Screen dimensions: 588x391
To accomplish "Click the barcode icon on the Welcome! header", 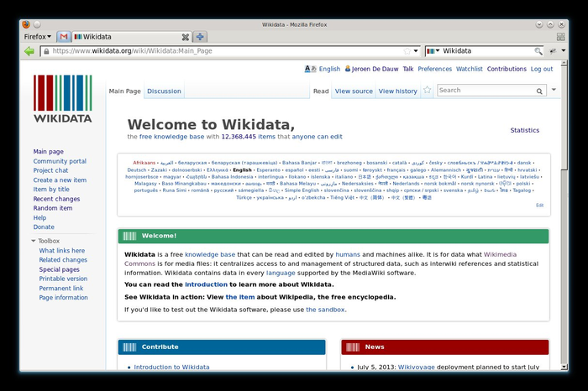I will point(129,236).
